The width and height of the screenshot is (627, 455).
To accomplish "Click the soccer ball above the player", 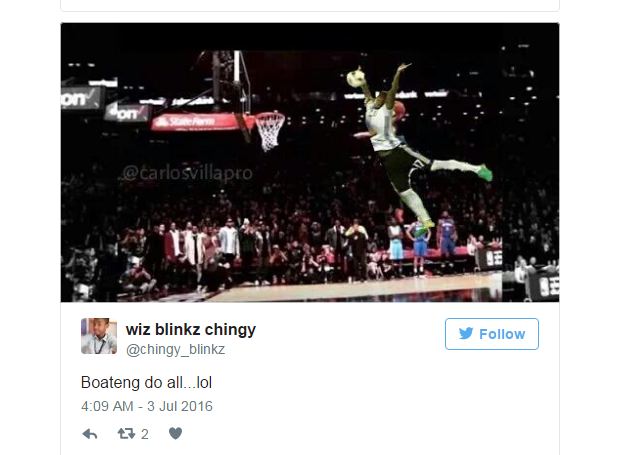I will [x=355, y=78].
